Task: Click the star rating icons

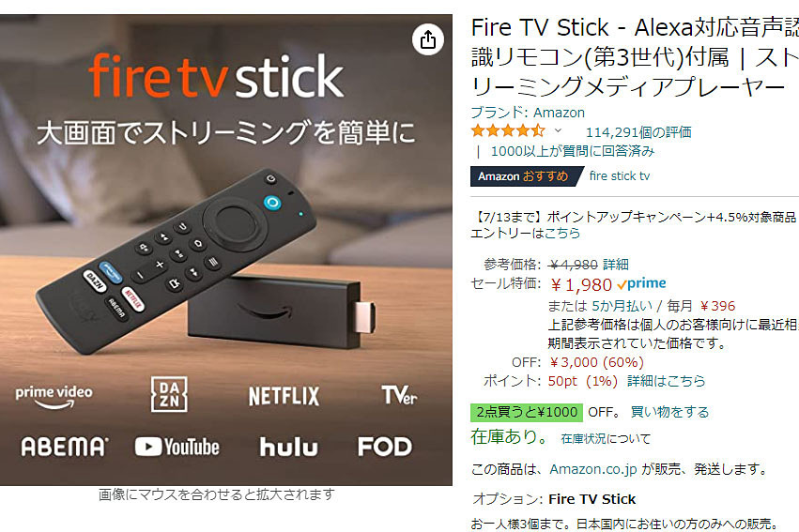Action: tap(508, 131)
